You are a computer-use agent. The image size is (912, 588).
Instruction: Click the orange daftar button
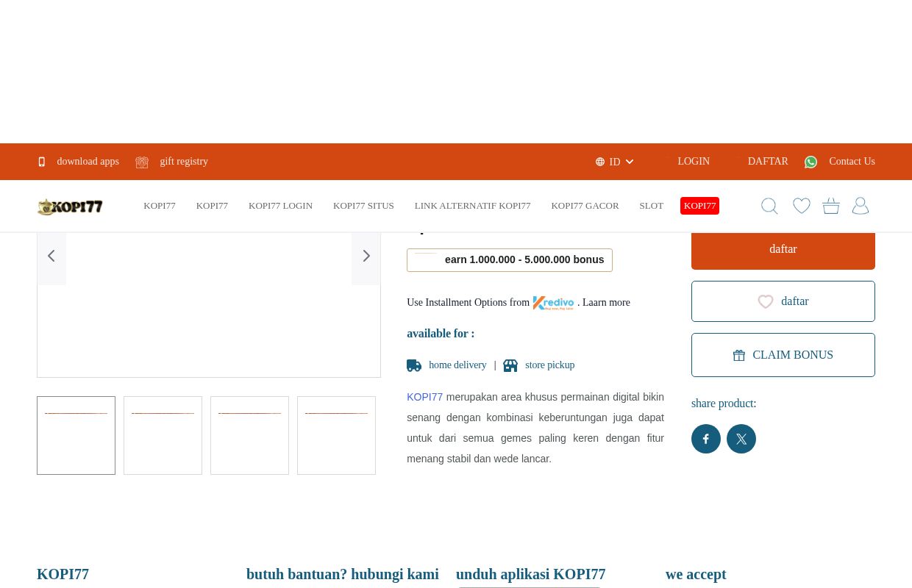click(783, 250)
